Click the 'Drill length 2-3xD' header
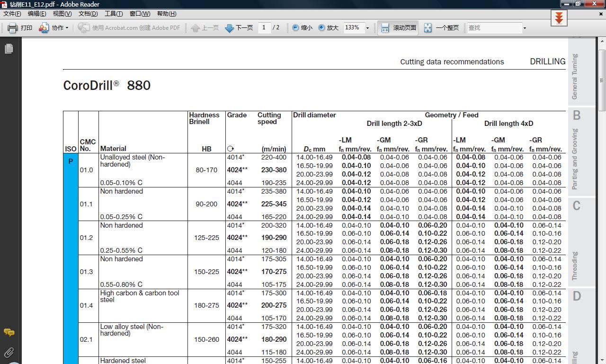The width and height of the screenshot is (606, 364). click(394, 124)
